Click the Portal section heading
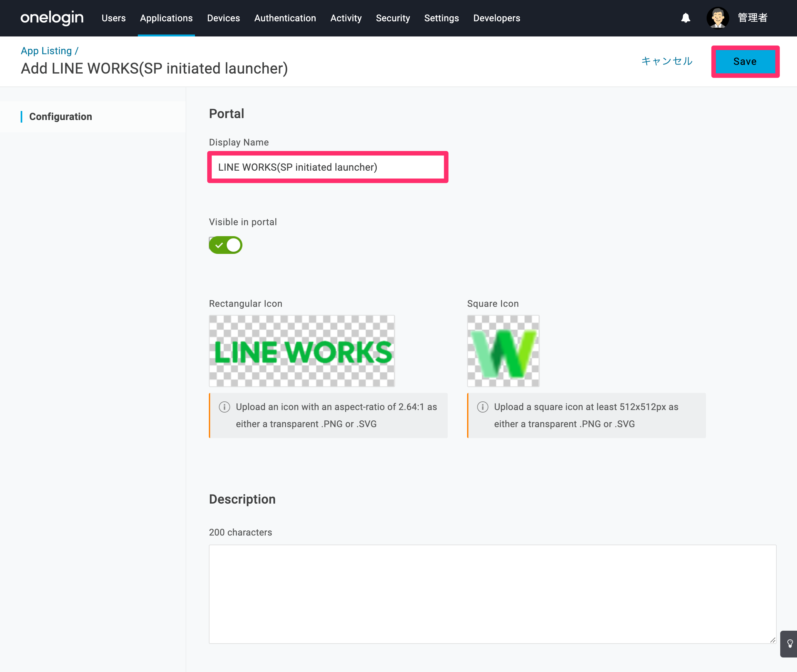The width and height of the screenshot is (797, 672). [226, 114]
